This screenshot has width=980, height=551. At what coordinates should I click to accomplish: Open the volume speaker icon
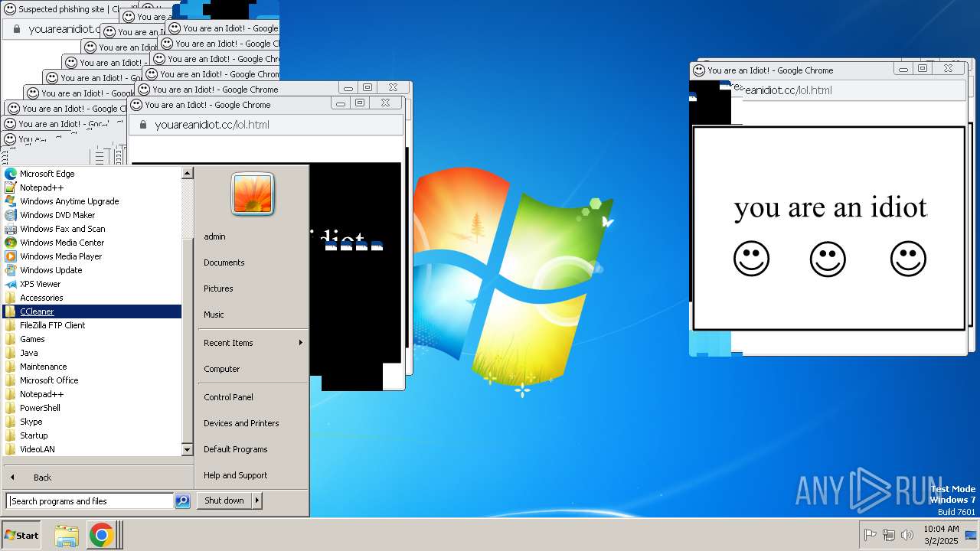(x=907, y=535)
